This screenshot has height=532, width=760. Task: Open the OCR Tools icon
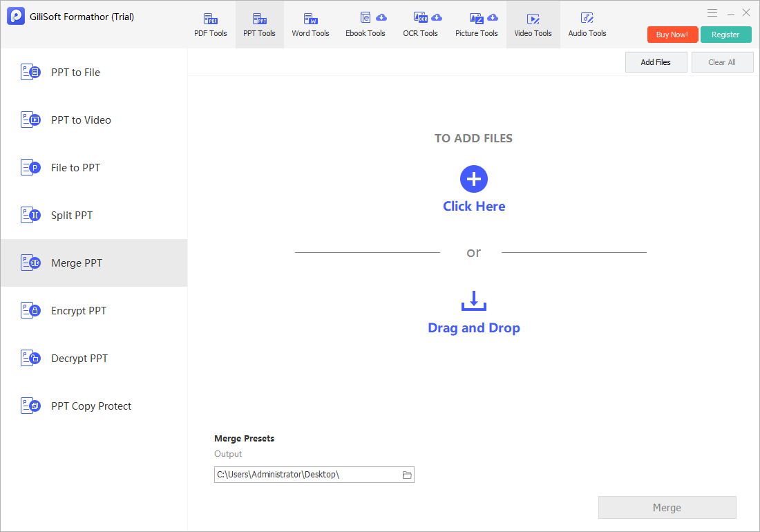tap(420, 18)
